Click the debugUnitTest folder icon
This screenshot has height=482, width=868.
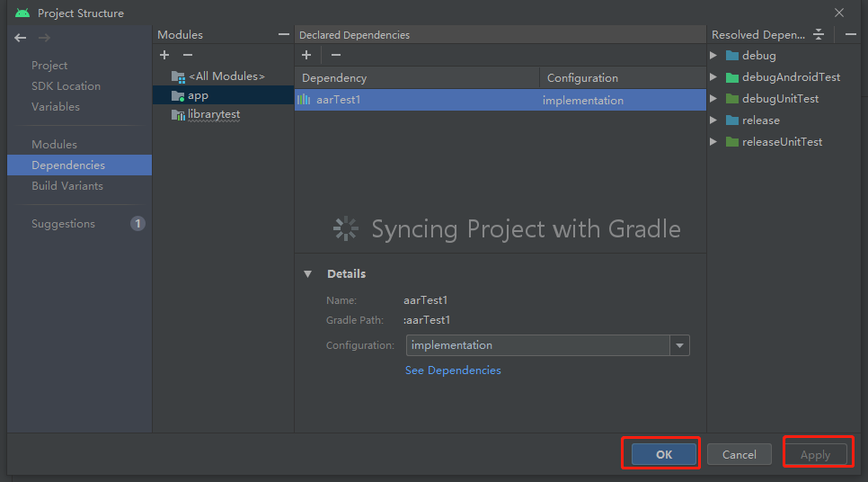pos(731,99)
